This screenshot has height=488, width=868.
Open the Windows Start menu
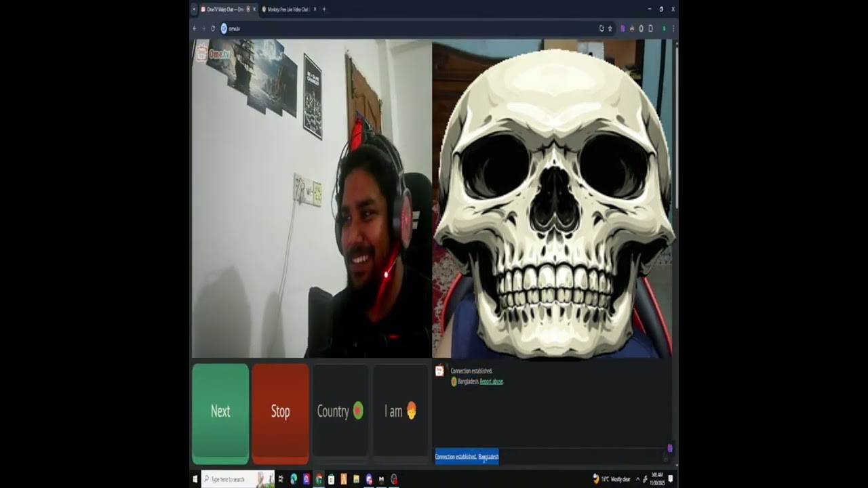(195, 479)
